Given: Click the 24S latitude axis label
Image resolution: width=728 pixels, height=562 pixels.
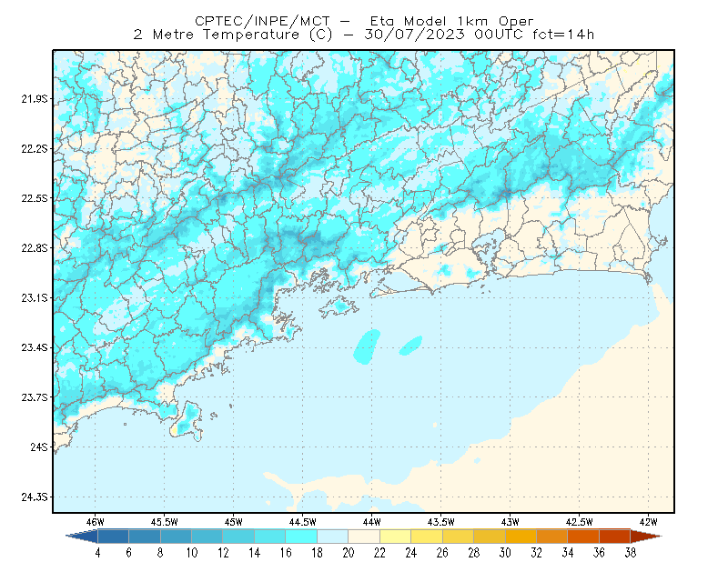Looking at the screenshot, I should [39, 447].
